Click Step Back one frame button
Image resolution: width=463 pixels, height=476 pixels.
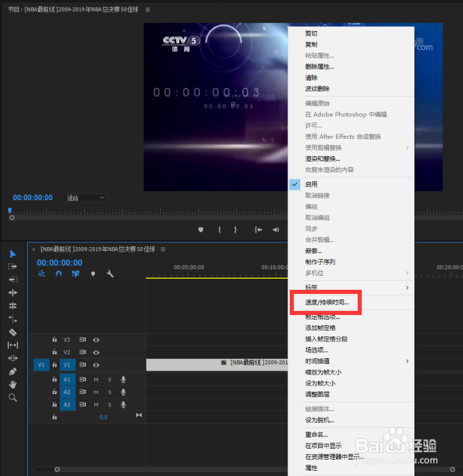click(x=276, y=230)
